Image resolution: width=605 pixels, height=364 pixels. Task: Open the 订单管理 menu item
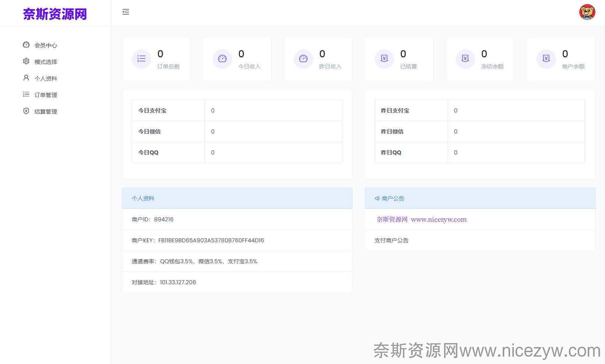pyautogui.click(x=46, y=95)
